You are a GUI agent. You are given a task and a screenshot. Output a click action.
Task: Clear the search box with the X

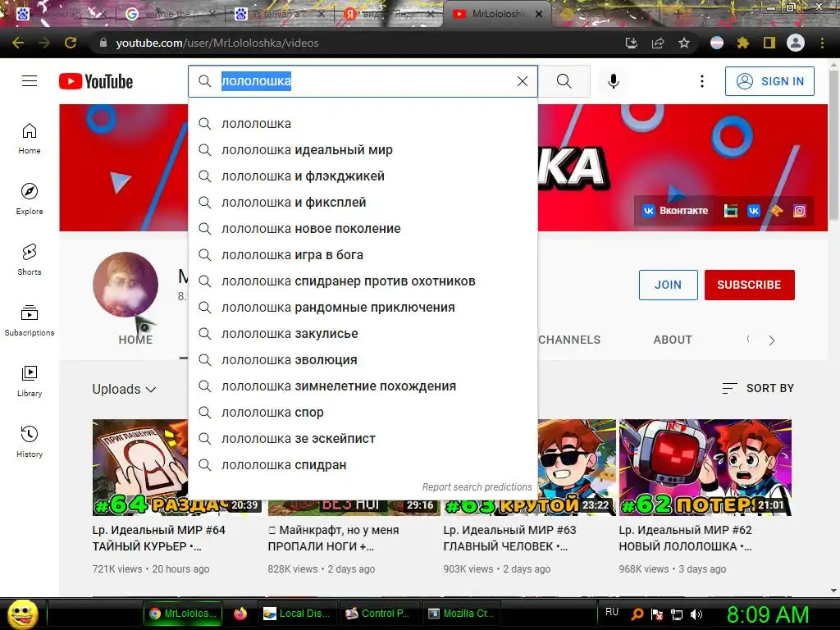pyautogui.click(x=523, y=81)
